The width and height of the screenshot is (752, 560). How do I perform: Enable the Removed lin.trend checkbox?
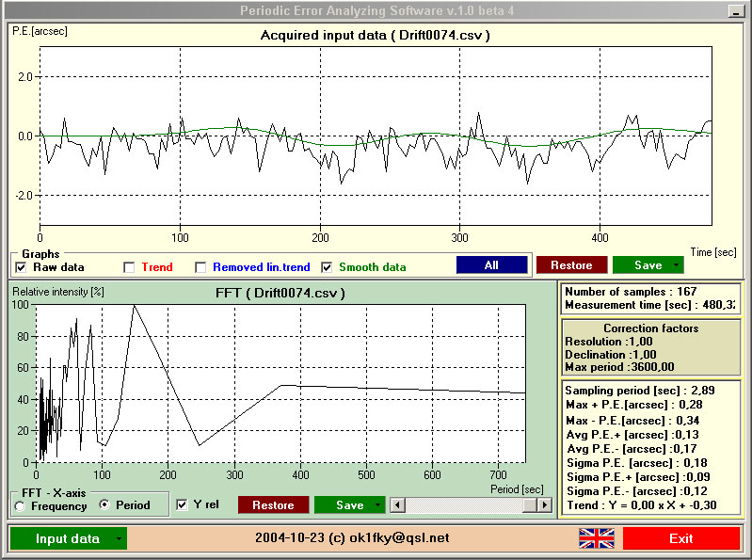tap(200, 267)
